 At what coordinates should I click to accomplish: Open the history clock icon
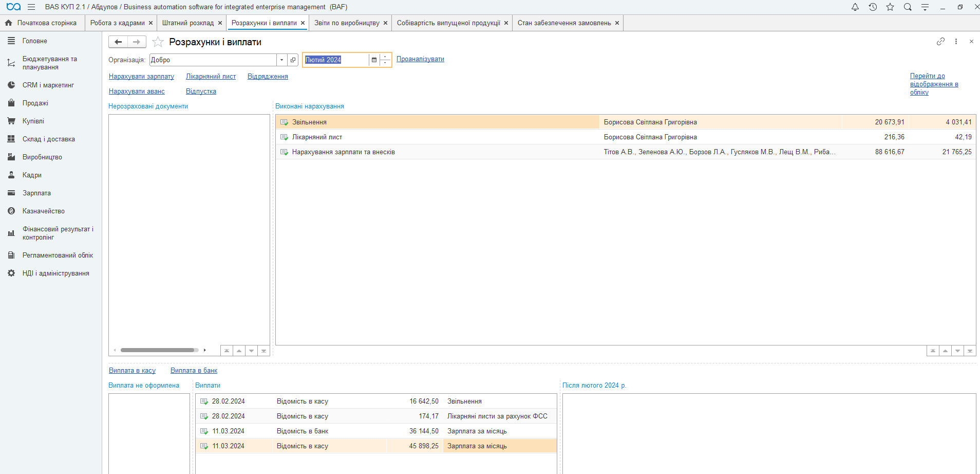tap(873, 7)
